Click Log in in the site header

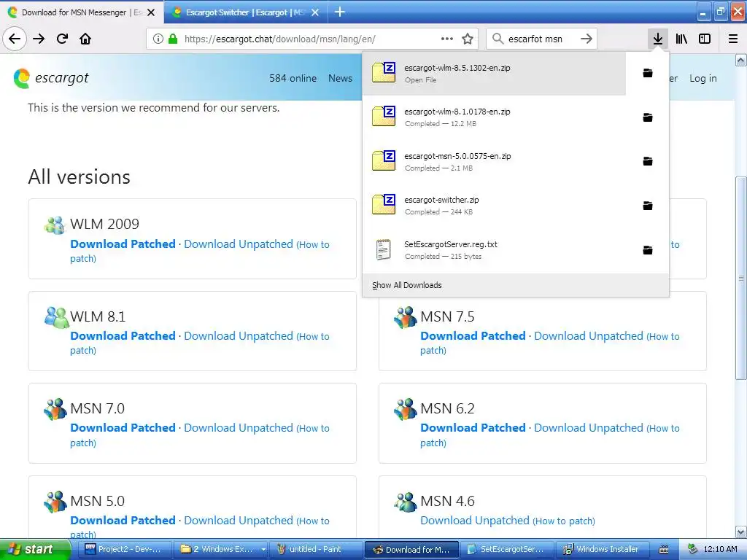[x=703, y=78]
